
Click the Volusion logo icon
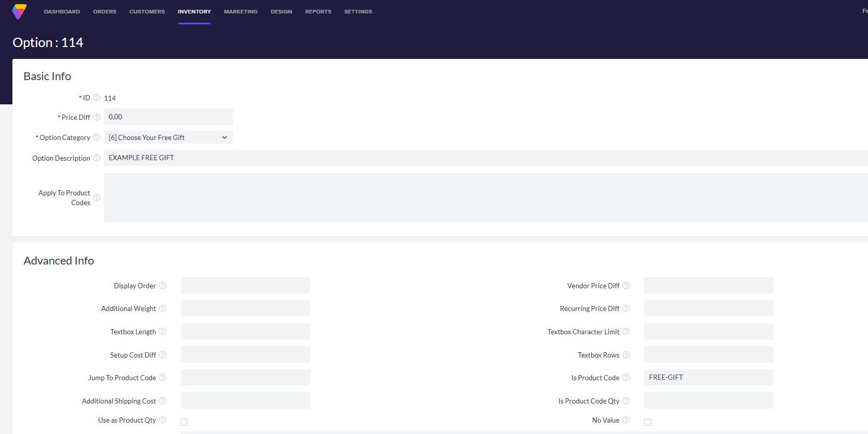19,11
